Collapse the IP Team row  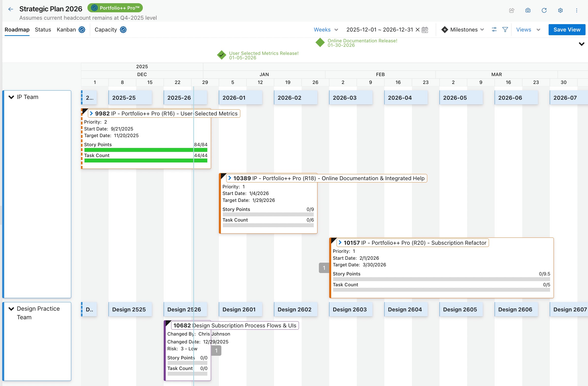[11, 97]
